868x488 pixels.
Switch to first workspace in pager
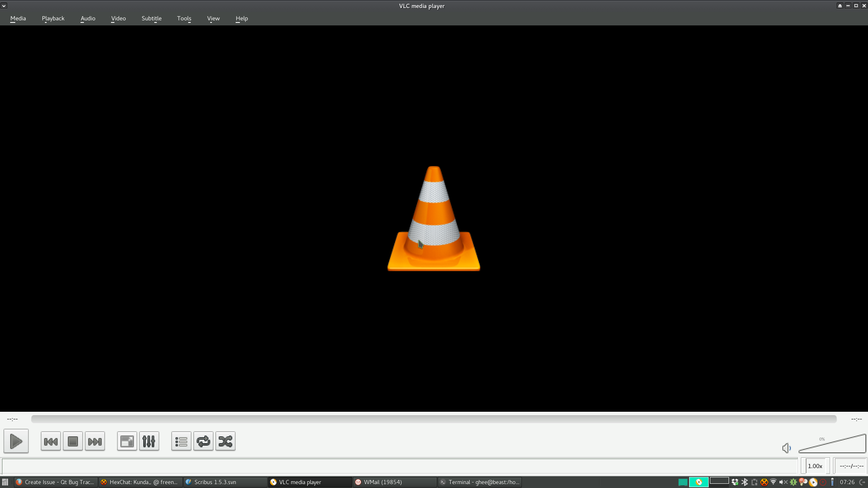(682, 482)
